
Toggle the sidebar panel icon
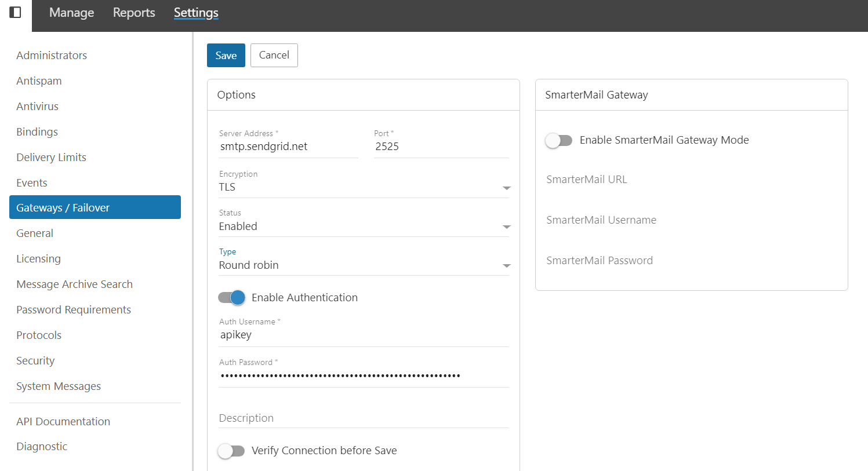[x=16, y=12]
